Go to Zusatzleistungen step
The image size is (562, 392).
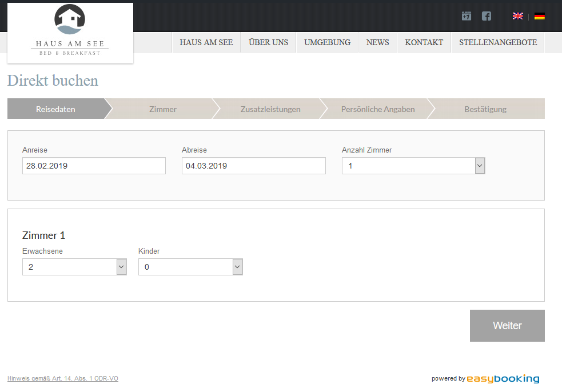point(270,109)
